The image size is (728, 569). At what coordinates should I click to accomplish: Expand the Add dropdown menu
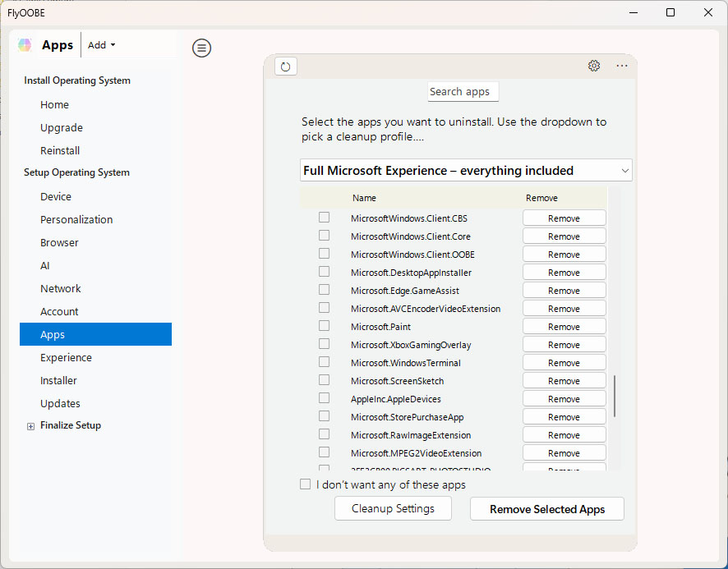pyautogui.click(x=102, y=45)
